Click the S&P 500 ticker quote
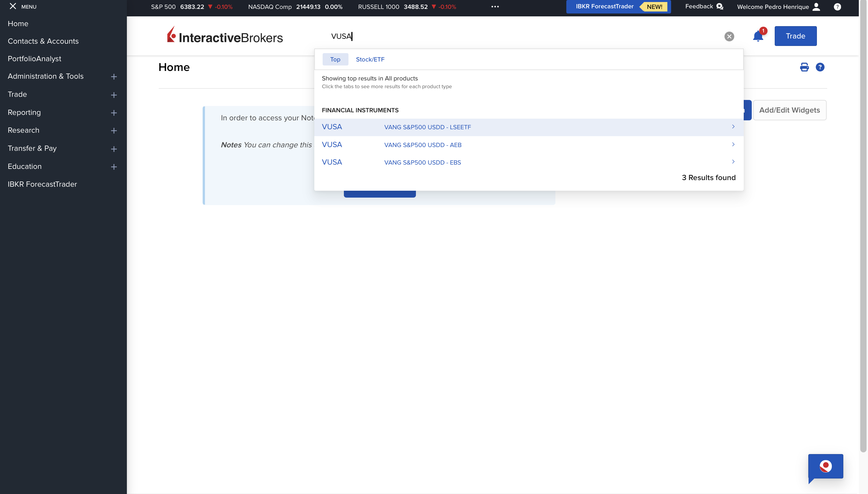 point(191,7)
